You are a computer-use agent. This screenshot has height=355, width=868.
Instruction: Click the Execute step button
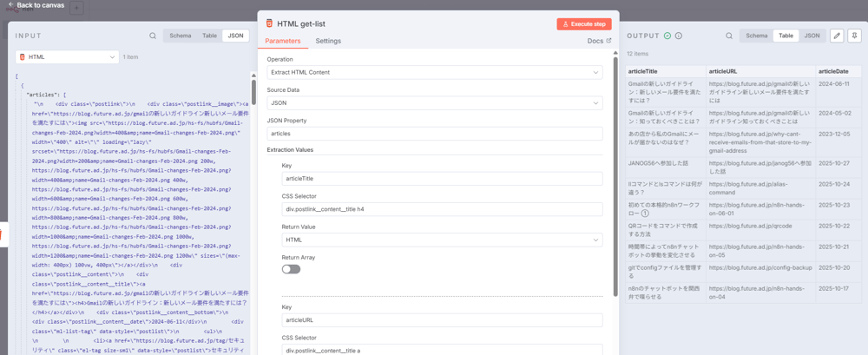click(584, 24)
